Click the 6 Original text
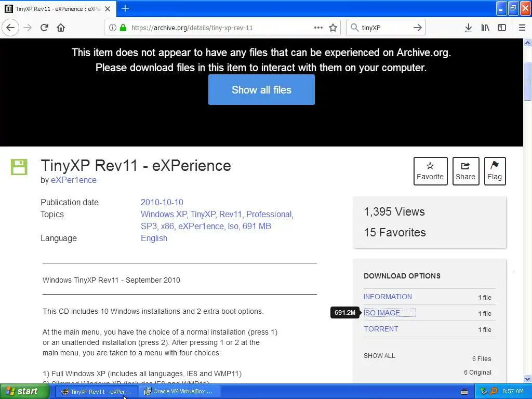This screenshot has height=399, width=532. (478, 373)
